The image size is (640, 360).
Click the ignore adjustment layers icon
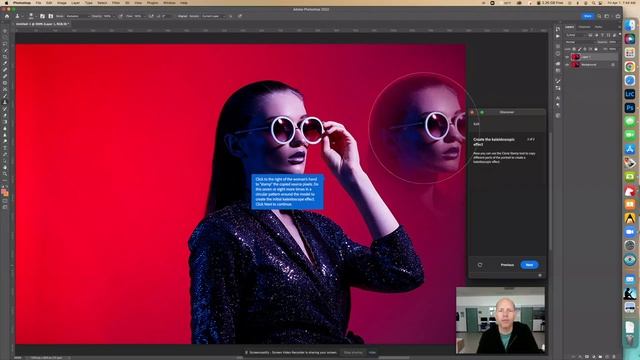(231, 16)
